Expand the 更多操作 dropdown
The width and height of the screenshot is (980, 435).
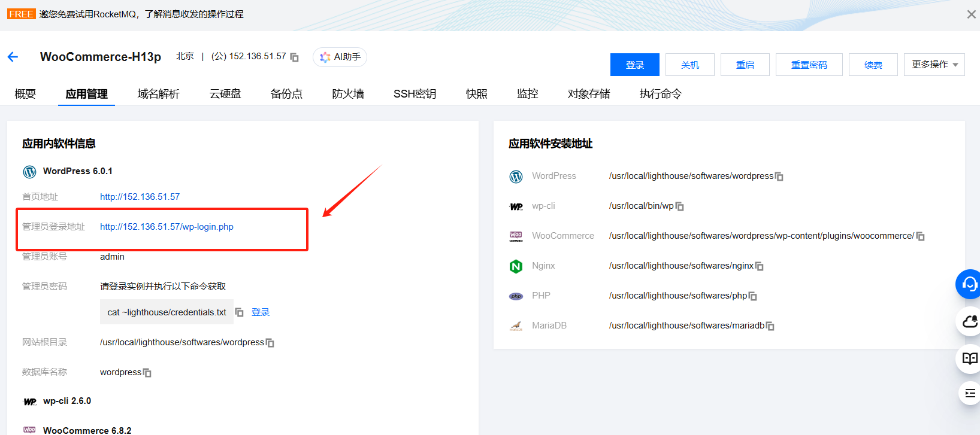coord(934,65)
